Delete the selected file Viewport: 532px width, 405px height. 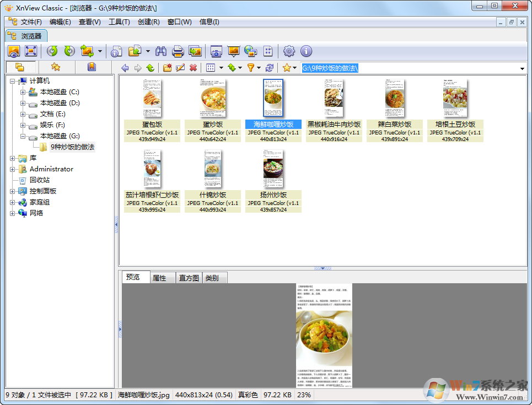193,67
